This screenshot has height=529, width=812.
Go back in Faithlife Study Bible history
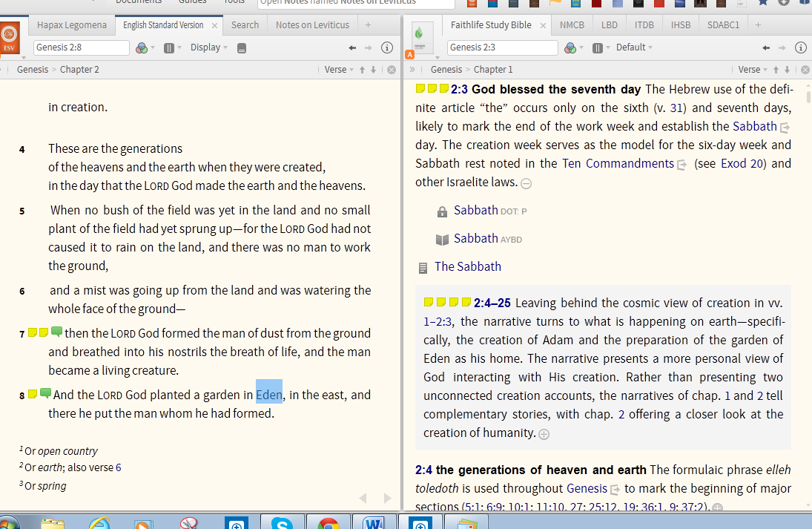(x=766, y=47)
